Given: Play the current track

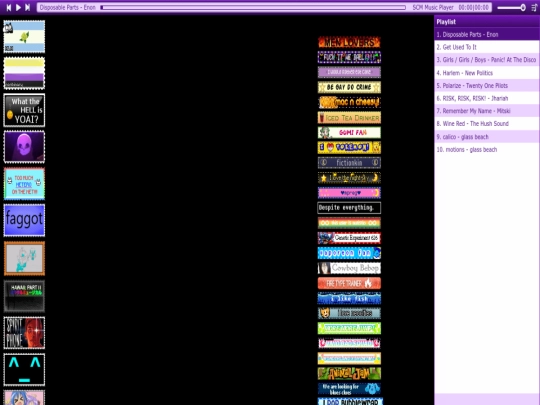Looking at the screenshot, I should (18, 7).
